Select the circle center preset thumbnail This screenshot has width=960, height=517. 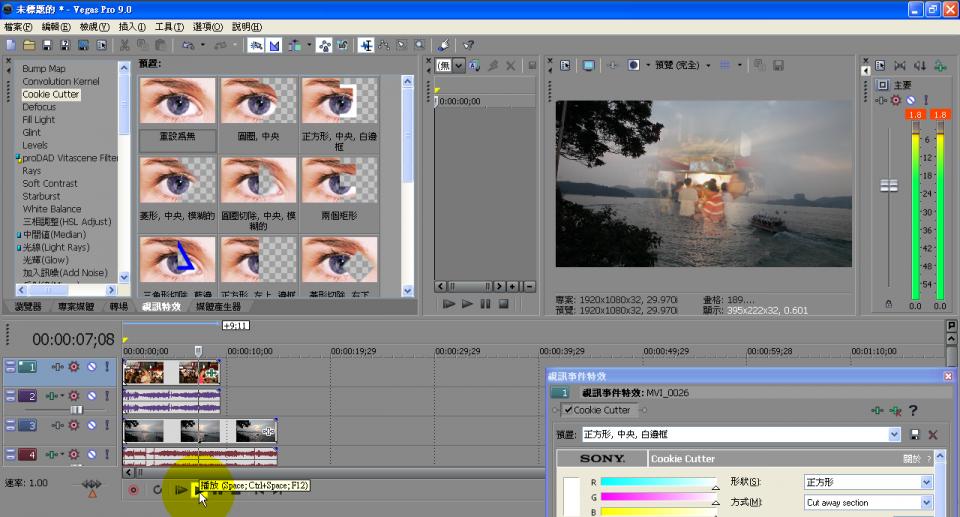(x=259, y=102)
